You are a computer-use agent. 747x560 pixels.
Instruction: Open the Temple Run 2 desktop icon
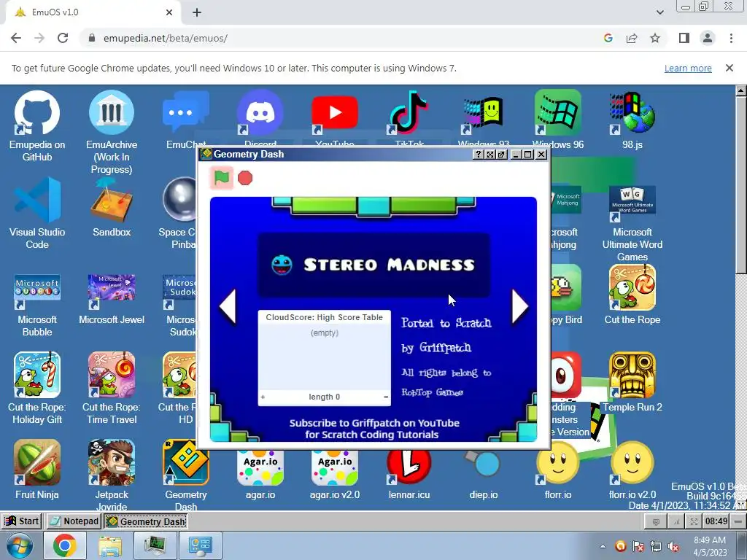coord(632,382)
